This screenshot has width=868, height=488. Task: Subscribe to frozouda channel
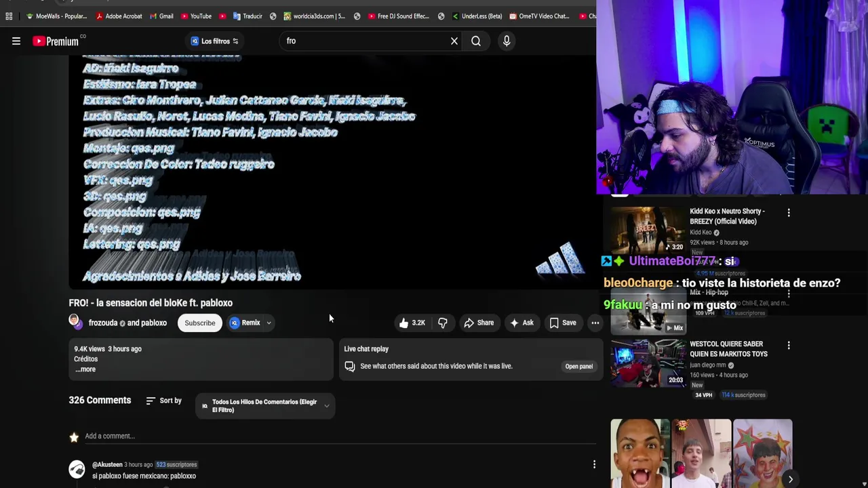click(x=200, y=323)
